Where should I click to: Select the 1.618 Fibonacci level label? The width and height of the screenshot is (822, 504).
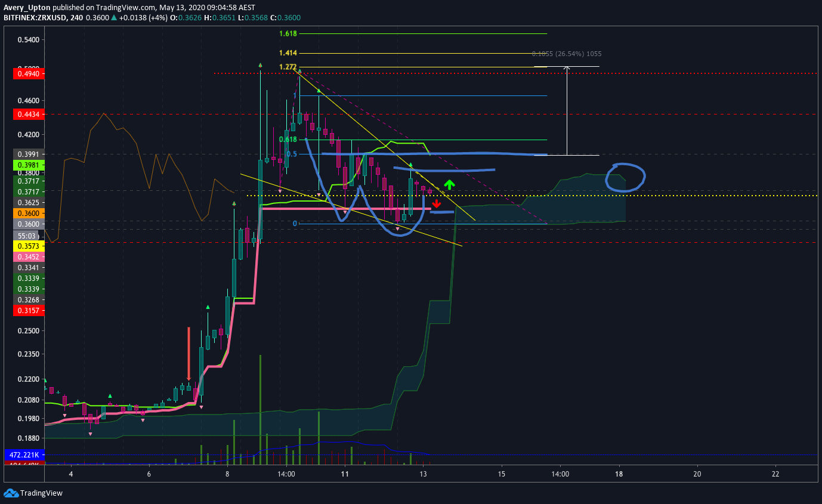coord(289,34)
